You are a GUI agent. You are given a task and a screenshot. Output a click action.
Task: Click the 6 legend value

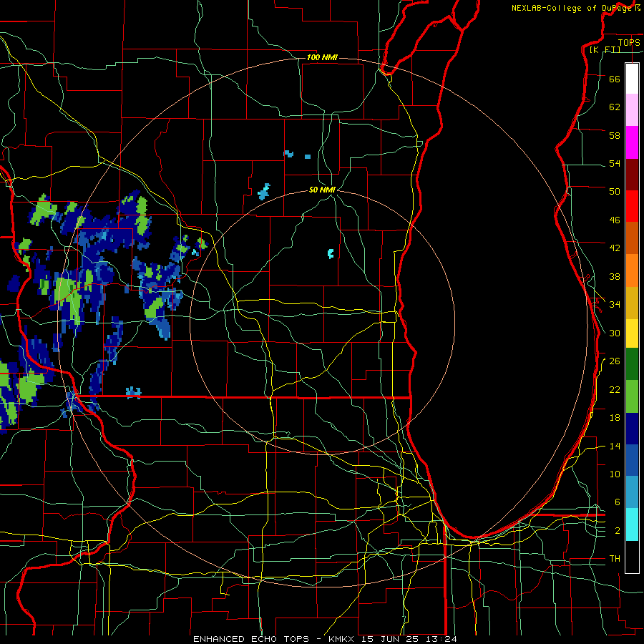[618, 502]
